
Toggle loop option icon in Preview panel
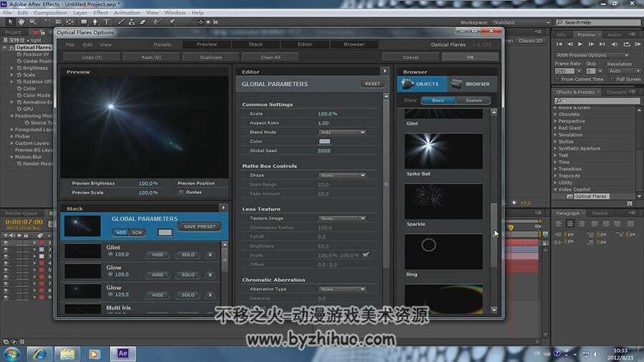tap(626, 44)
